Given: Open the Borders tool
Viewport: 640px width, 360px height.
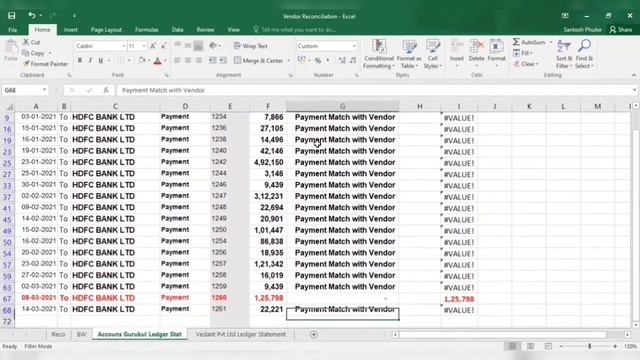Looking at the screenshot, I should click(x=121, y=60).
